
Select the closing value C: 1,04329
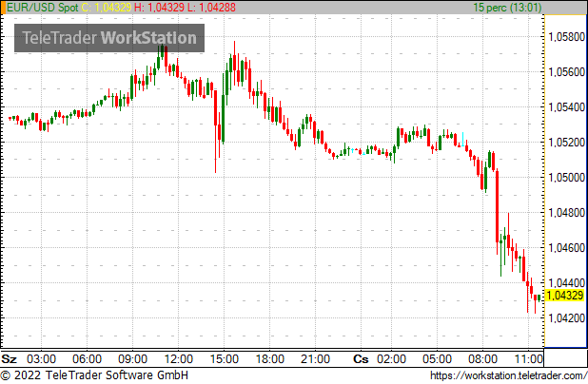click(107, 7)
